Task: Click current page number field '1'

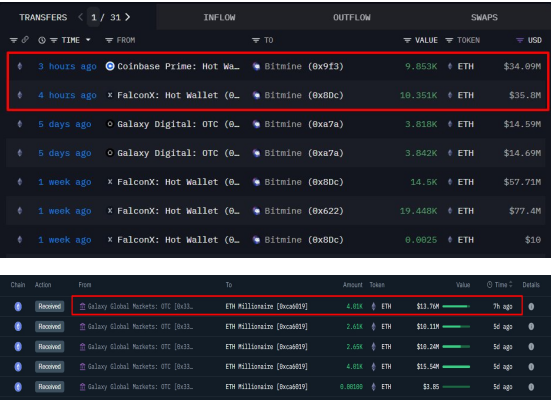Action: pos(93,17)
